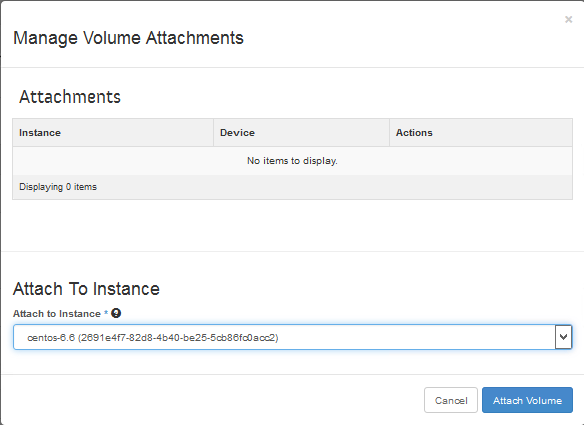Click the Instance column header
This screenshot has height=425, width=584.
[x=40, y=133]
